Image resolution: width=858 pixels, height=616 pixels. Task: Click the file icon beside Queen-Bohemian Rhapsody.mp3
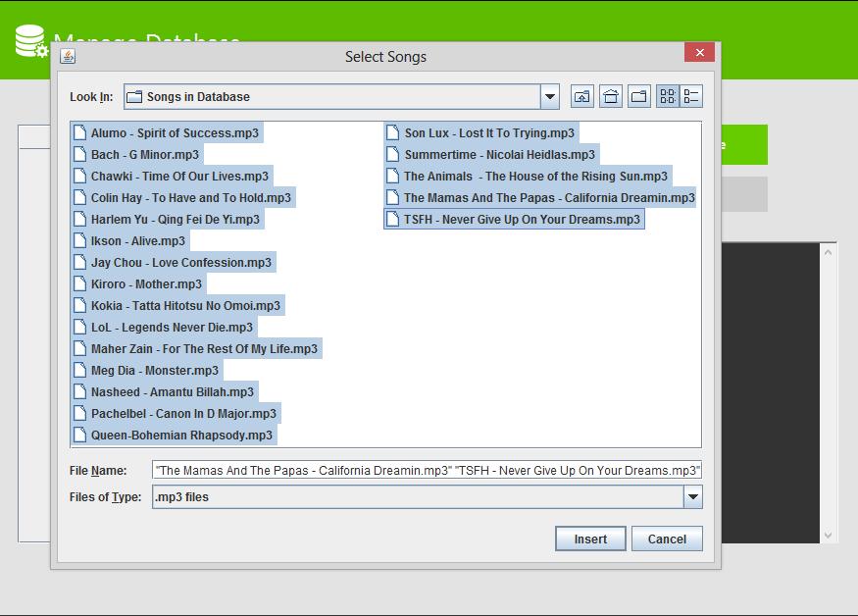(78, 435)
